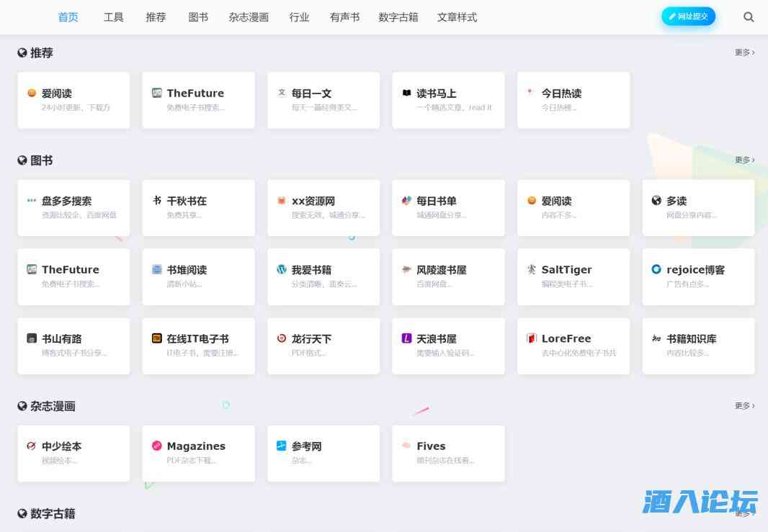Open the Fives magazine card
The image size is (768, 532).
[448, 453]
